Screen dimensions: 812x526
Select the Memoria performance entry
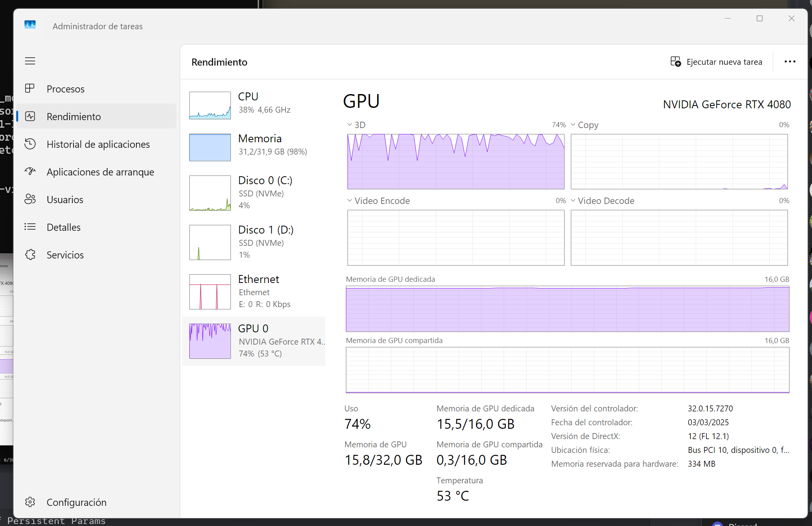click(x=260, y=145)
